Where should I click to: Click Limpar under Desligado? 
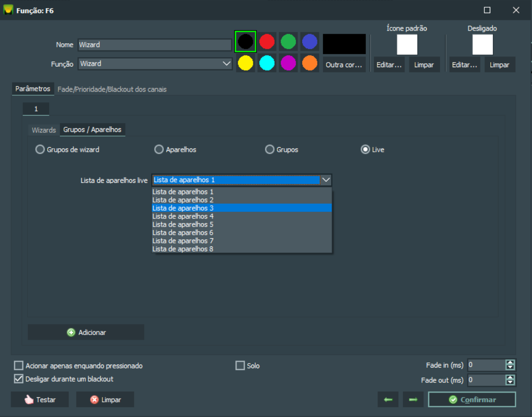pos(499,65)
